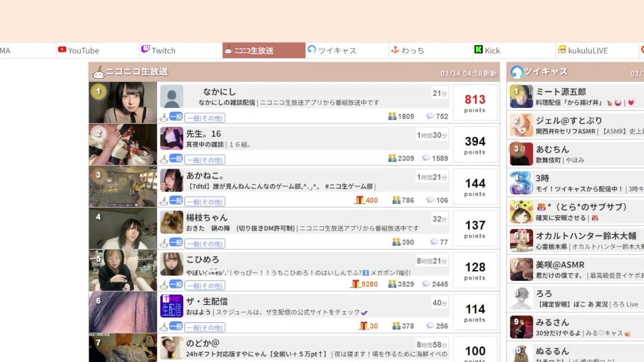Viewport: 644px width, 362px height.
Task: Click みるさん avatar ranked ninth
Action: (x=521, y=327)
